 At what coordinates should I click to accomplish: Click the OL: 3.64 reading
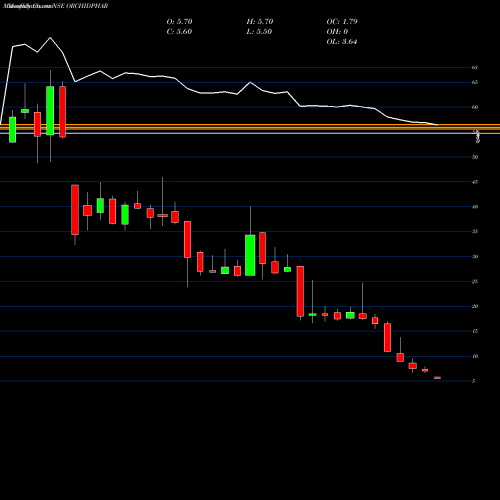[342, 42]
